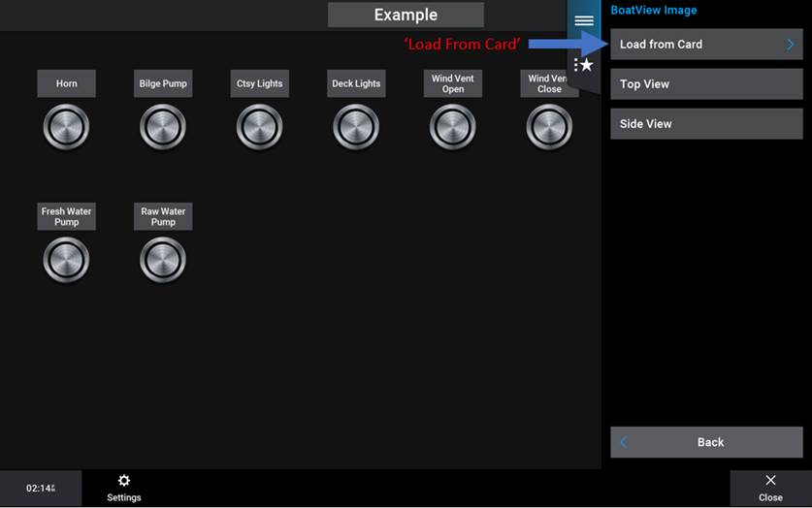Toggle the Ctsy Lights switch knob
Image resolution: width=812 pixels, height=508 pixels.
(x=259, y=127)
